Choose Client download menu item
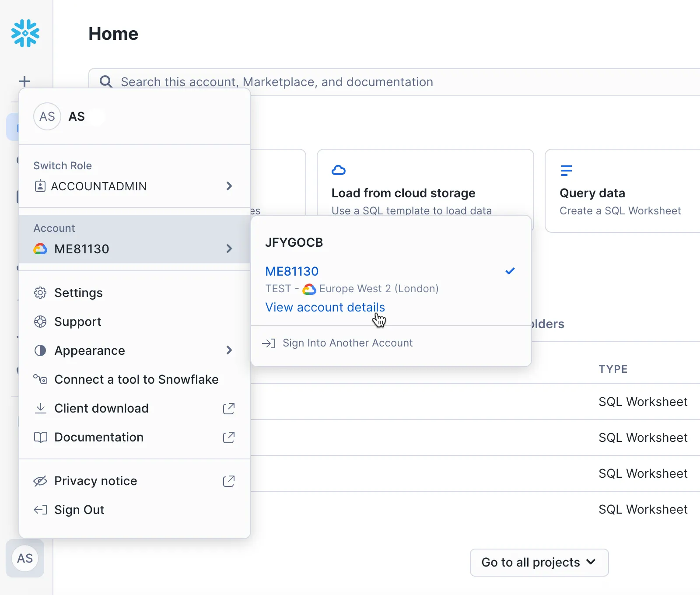 coord(135,408)
